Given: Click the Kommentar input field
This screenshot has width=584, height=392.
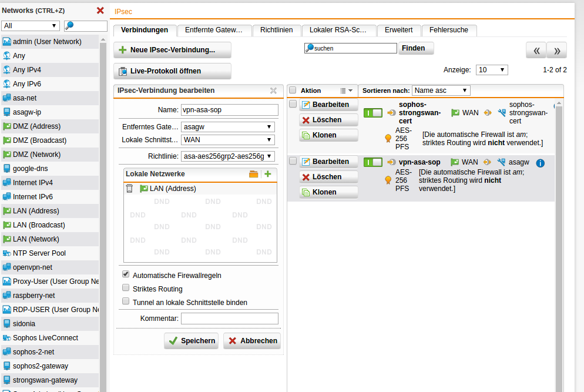Looking at the screenshot, I should [229, 318].
